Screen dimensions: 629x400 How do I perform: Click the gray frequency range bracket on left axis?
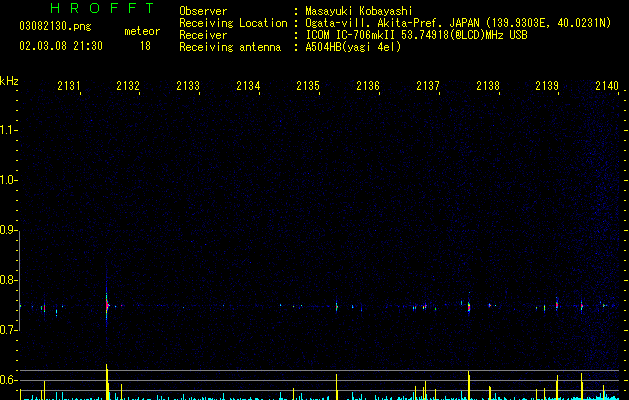click(x=19, y=281)
